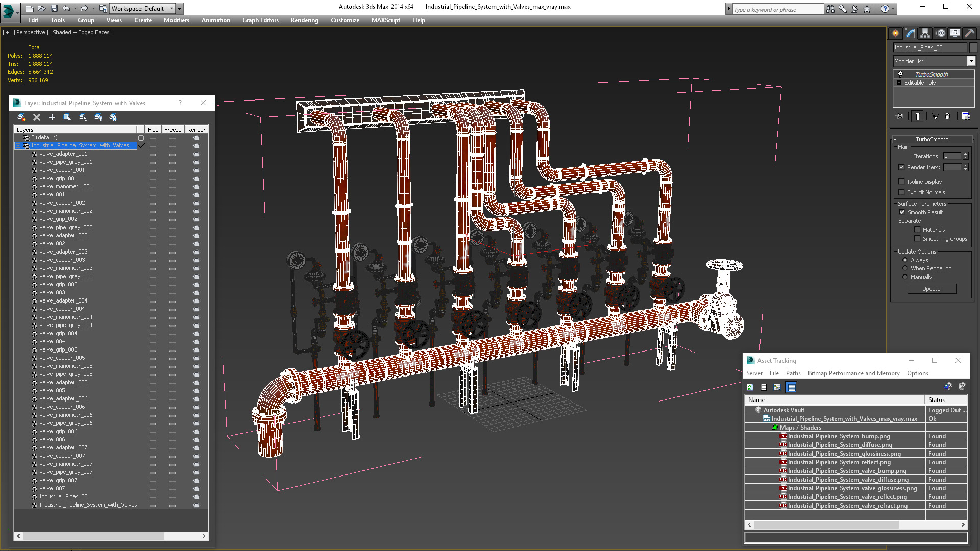Screen dimensions: 980x551
Task: Click Make Unique icon in modifier stack
Action: (x=935, y=116)
